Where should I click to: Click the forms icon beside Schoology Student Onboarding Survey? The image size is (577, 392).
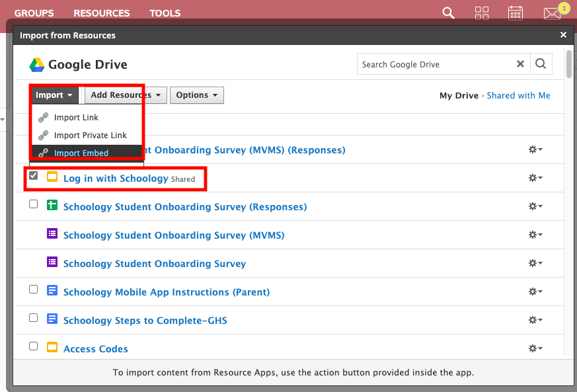click(x=52, y=262)
